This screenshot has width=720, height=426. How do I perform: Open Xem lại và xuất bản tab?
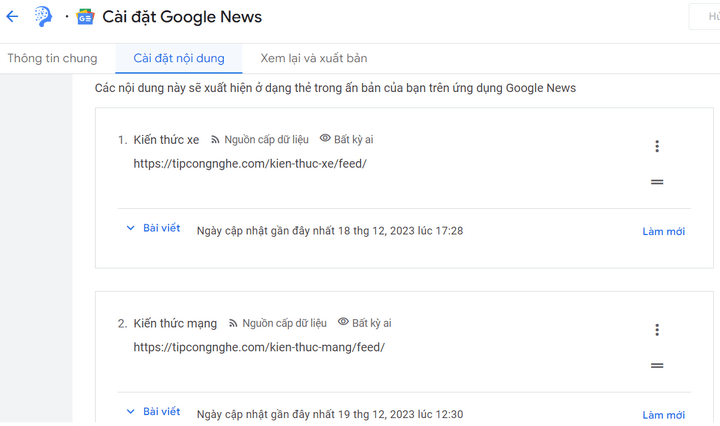tap(314, 58)
